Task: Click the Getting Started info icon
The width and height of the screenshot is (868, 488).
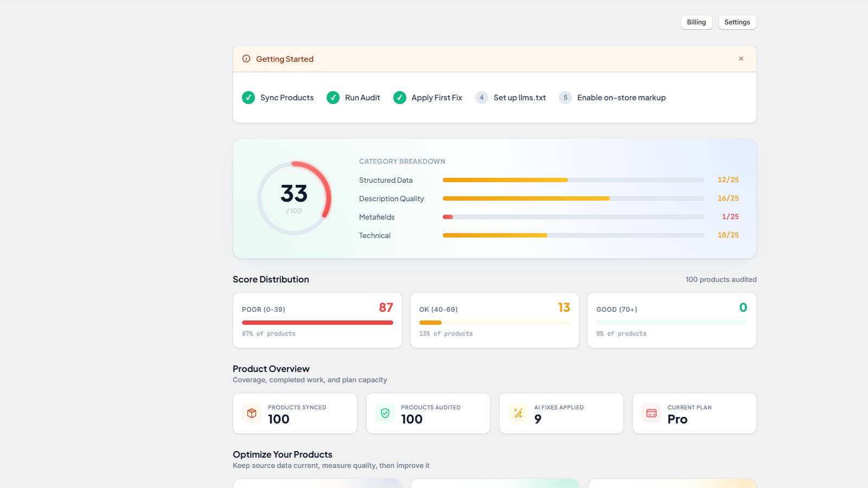Action: [246, 59]
